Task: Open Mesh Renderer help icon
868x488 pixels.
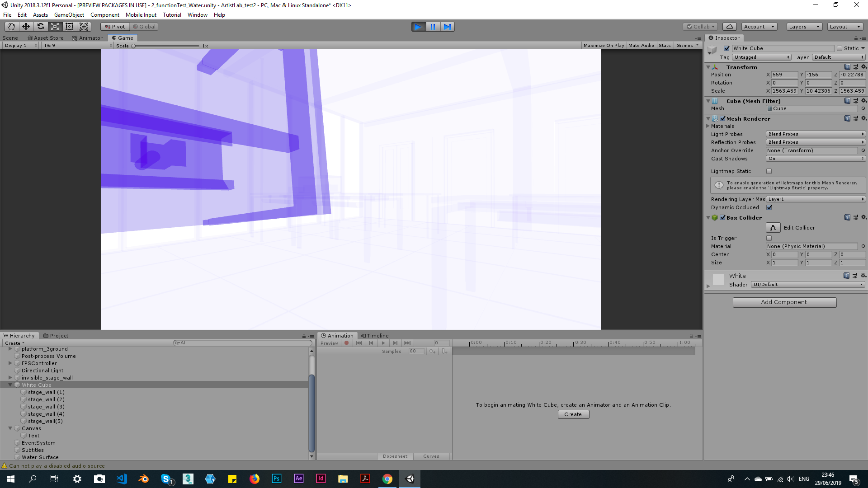Action: 847,118
